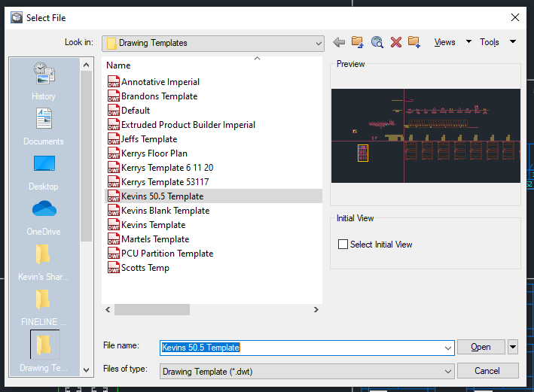Click the DWT icon beside Scotts Temp

tap(114, 267)
